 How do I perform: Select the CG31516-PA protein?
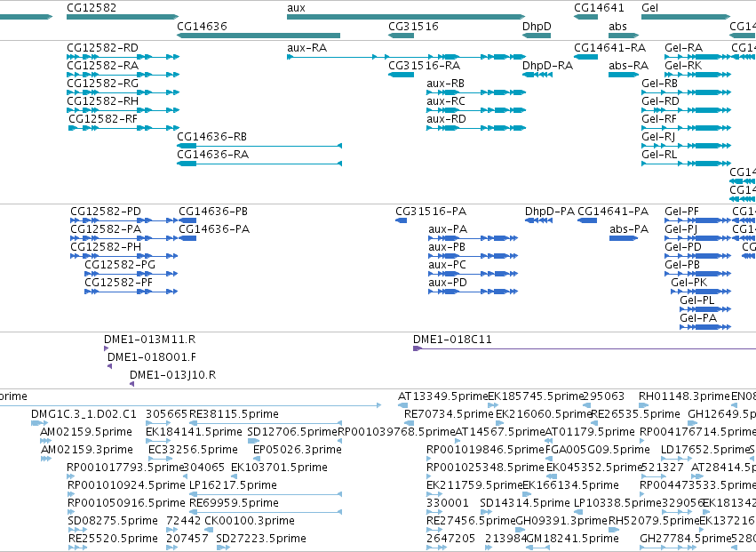tap(402, 220)
